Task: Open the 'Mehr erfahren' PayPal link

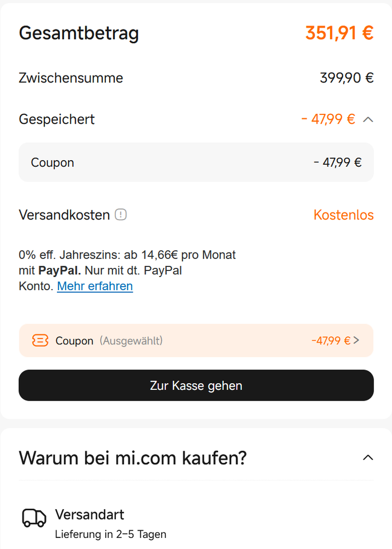Action: (x=95, y=286)
